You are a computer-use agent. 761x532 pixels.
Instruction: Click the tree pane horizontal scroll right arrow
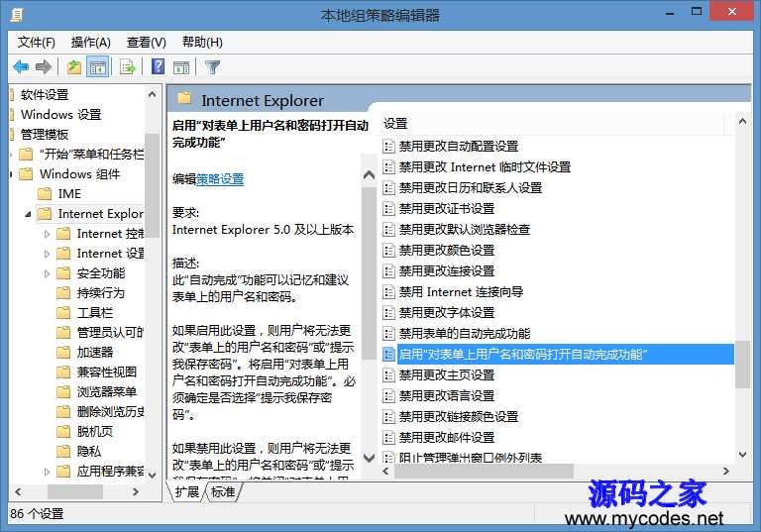(136, 491)
